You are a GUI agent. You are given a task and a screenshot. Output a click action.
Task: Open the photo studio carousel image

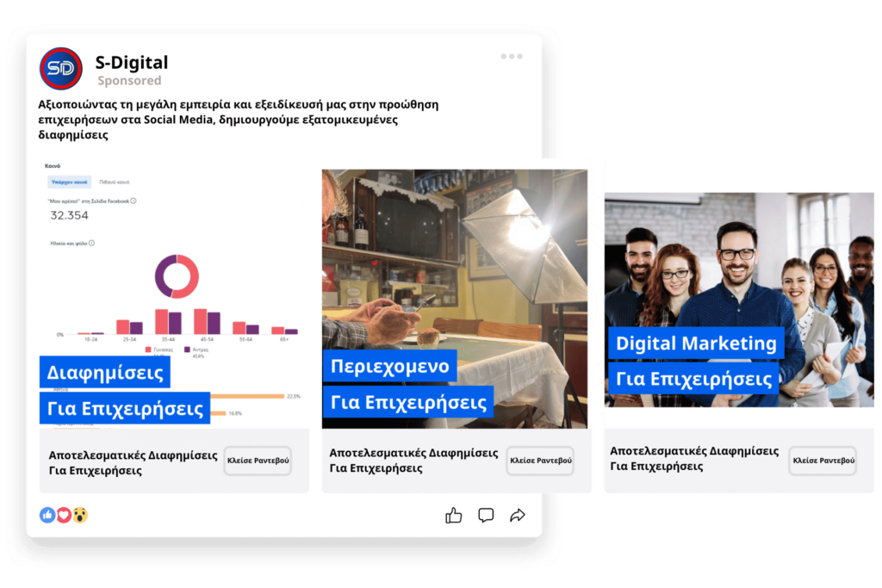coord(454,258)
